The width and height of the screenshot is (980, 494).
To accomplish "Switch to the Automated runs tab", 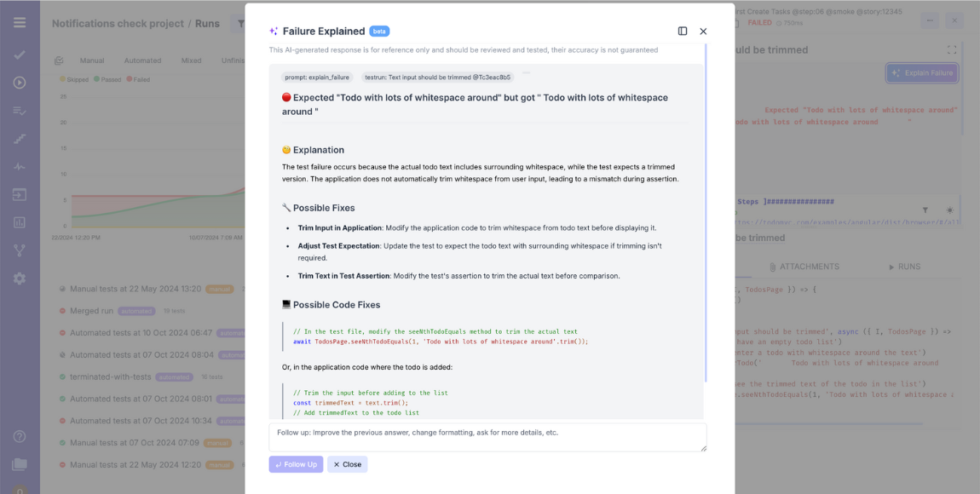I will tap(142, 60).
